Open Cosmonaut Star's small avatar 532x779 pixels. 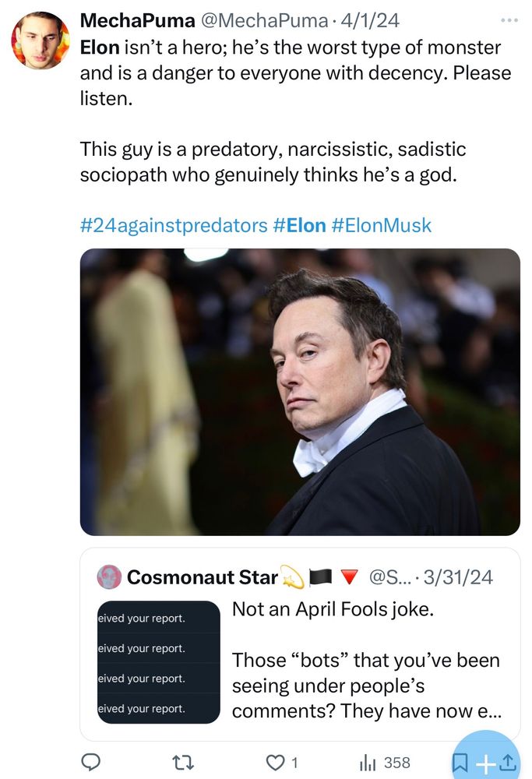108,577
